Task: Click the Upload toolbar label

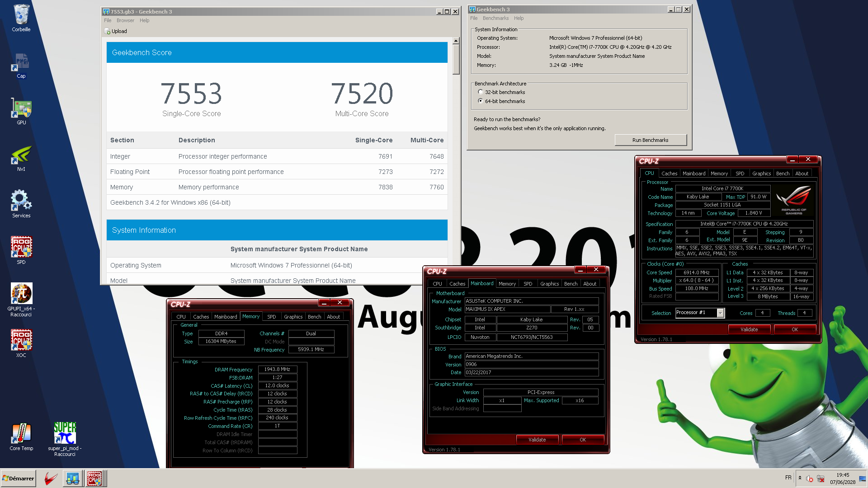Action: pyautogui.click(x=119, y=31)
